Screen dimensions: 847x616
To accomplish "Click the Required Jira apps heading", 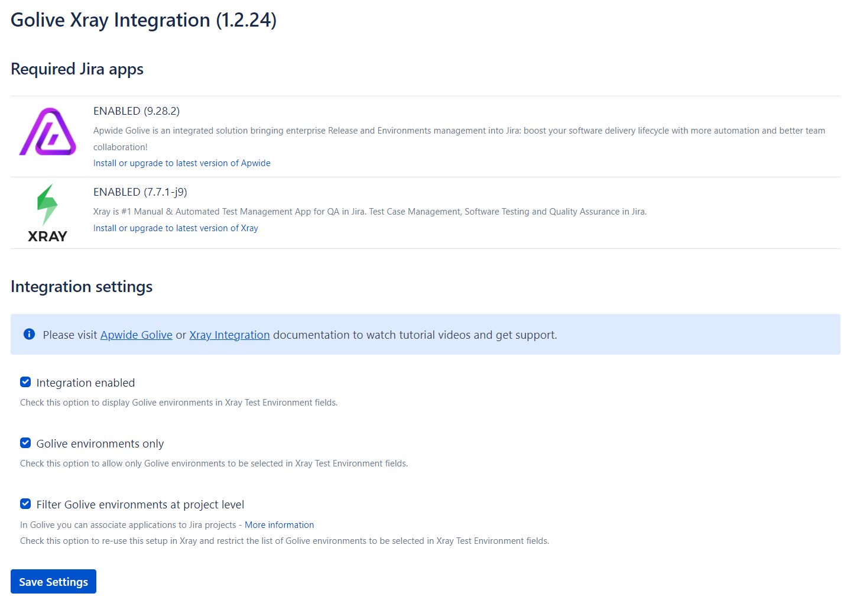I will (77, 69).
